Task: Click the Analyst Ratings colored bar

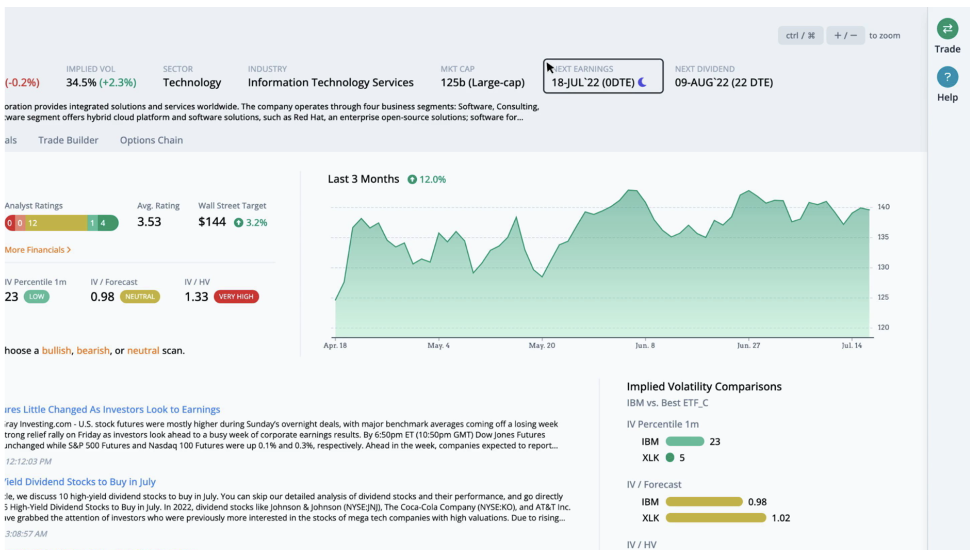Action: click(x=61, y=223)
